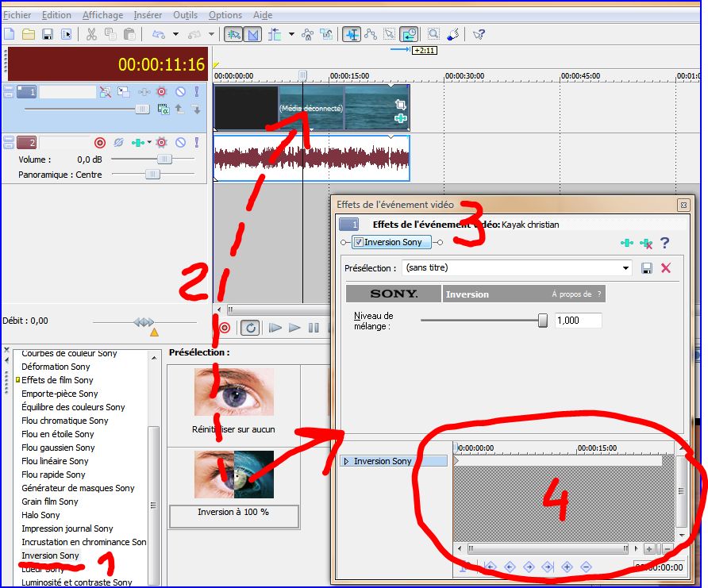The width and height of the screenshot is (708, 588).
Task: Toggle loop playback in the transport bar
Action: pos(251,328)
